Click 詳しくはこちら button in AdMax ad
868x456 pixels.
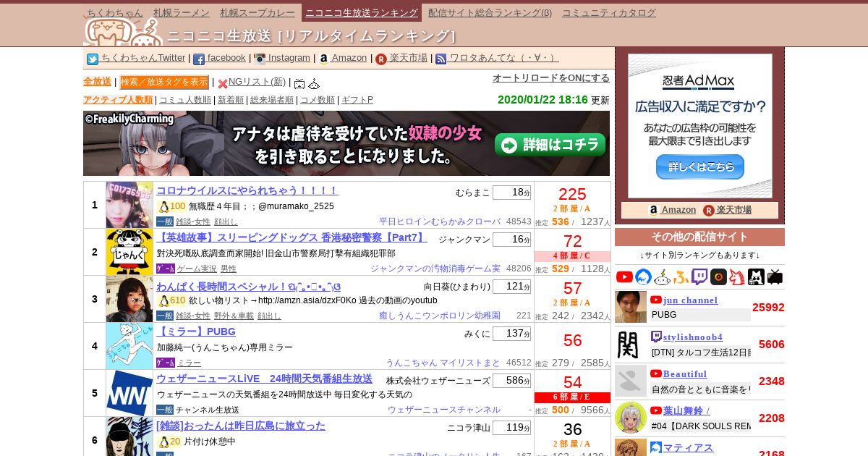click(x=700, y=166)
